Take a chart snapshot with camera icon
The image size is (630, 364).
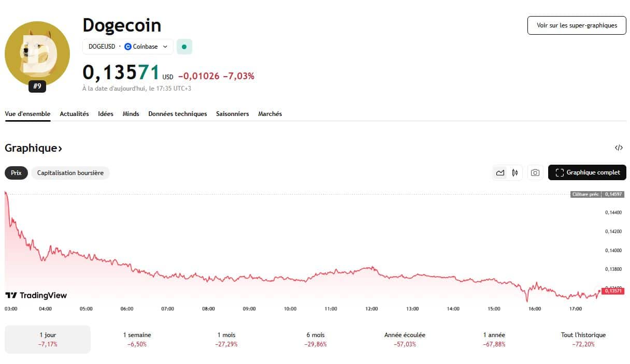[x=535, y=172]
